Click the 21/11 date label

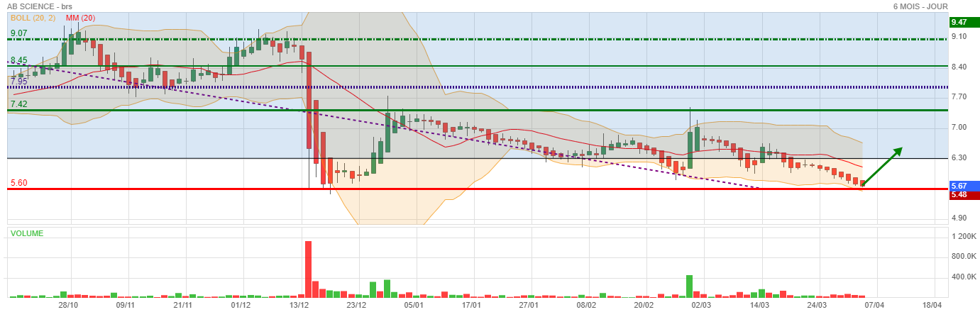coord(183,305)
